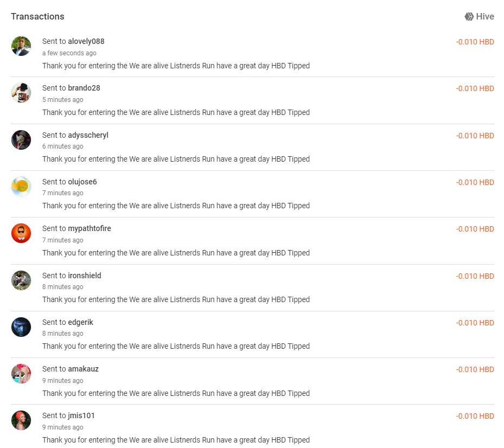Open mypathtofire's orange avatar
504x448 pixels.
pyautogui.click(x=21, y=233)
